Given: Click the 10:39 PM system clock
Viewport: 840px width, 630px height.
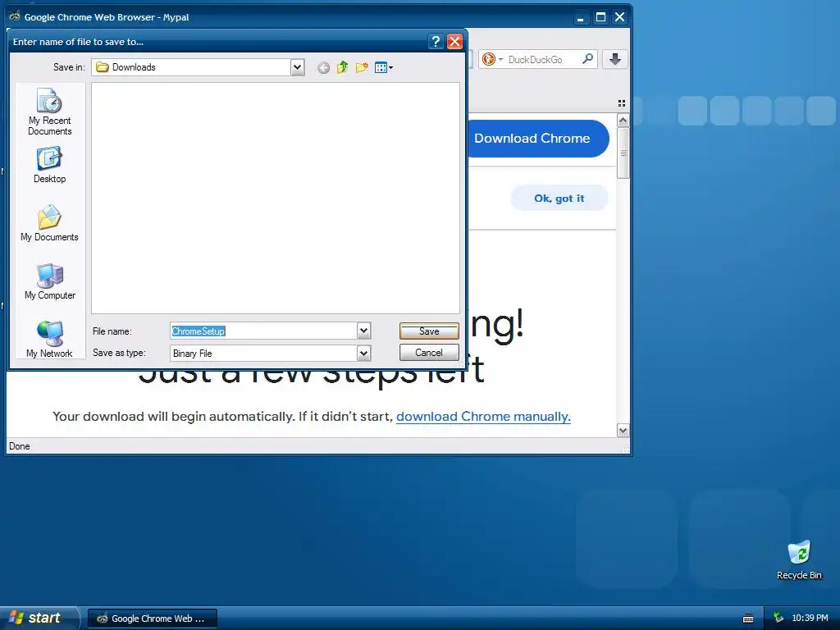Looking at the screenshot, I should click(810, 618).
